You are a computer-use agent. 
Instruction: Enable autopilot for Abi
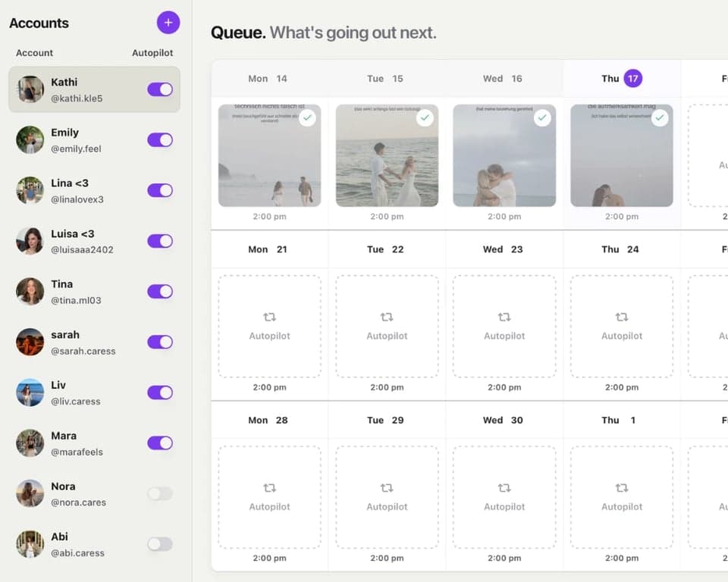[160, 544]
